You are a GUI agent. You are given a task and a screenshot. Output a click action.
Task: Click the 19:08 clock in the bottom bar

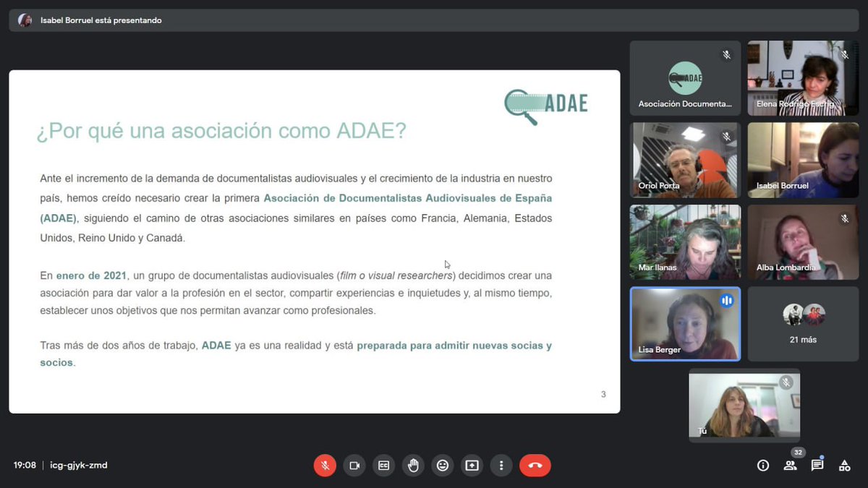pyautogui.click(x=25, y=466)
